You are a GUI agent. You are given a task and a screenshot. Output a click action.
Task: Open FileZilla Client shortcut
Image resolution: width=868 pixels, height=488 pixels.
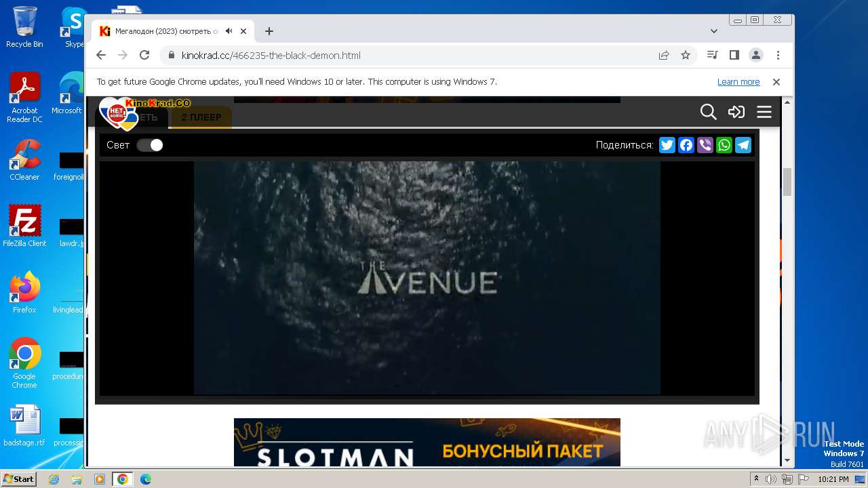pyautogui.click(x=24, y=226)
